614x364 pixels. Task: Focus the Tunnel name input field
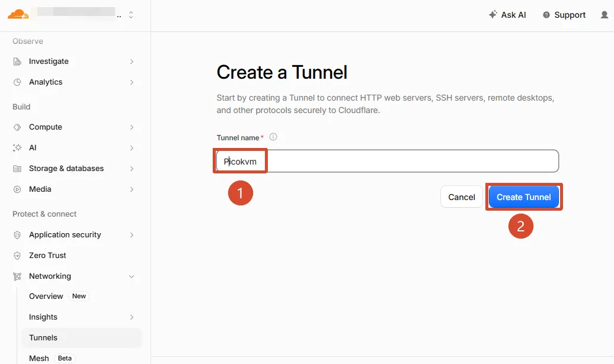pos(388,161)
